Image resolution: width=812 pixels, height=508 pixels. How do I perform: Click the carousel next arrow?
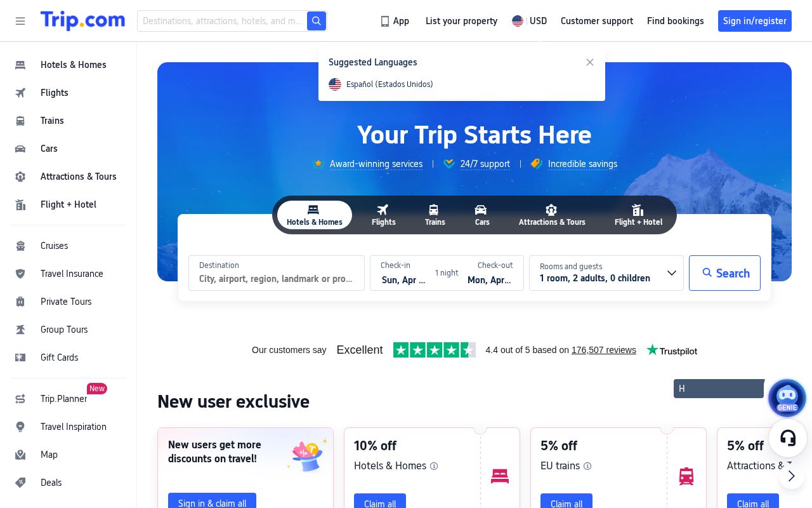[x=792, y=476]
